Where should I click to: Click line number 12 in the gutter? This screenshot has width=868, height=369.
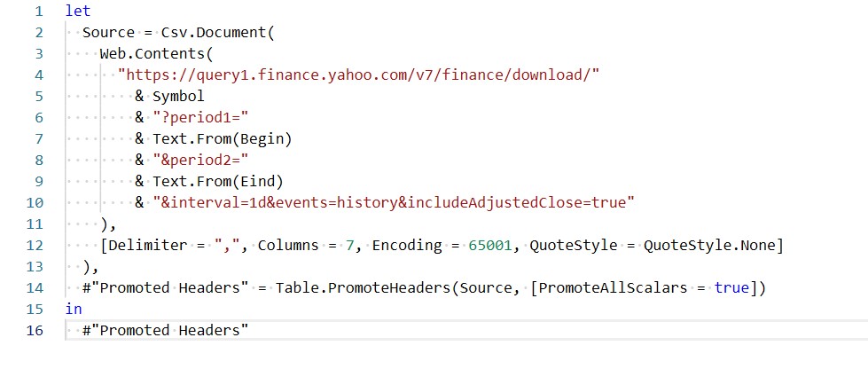point(35,245)
